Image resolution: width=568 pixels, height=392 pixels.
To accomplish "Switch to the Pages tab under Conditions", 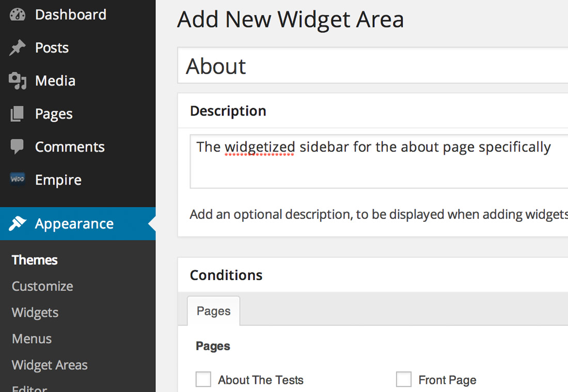I will [213, 311].
